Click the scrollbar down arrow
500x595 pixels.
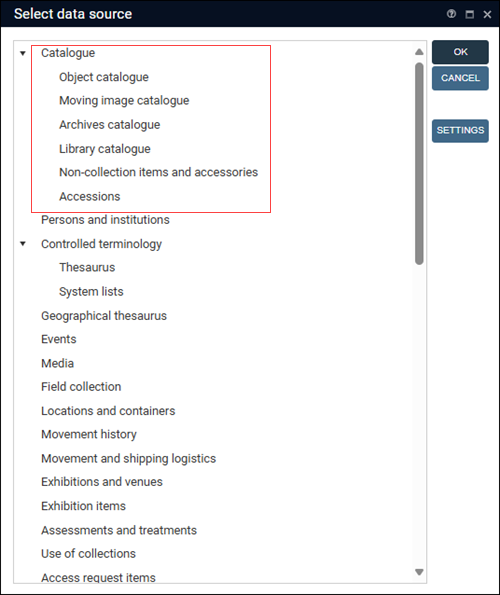click(x=419, y=572)
